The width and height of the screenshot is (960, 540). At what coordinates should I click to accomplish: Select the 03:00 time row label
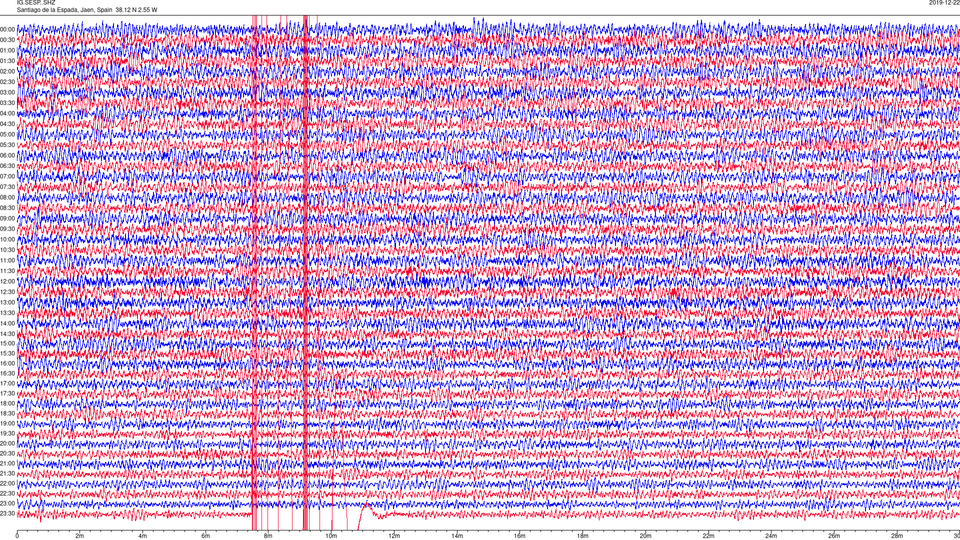coord(8,92)
